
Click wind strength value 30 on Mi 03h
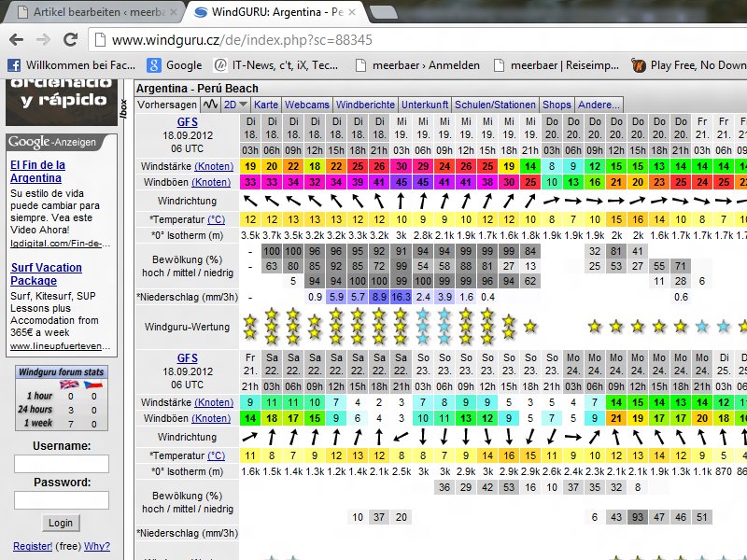[x=402, y=166]
